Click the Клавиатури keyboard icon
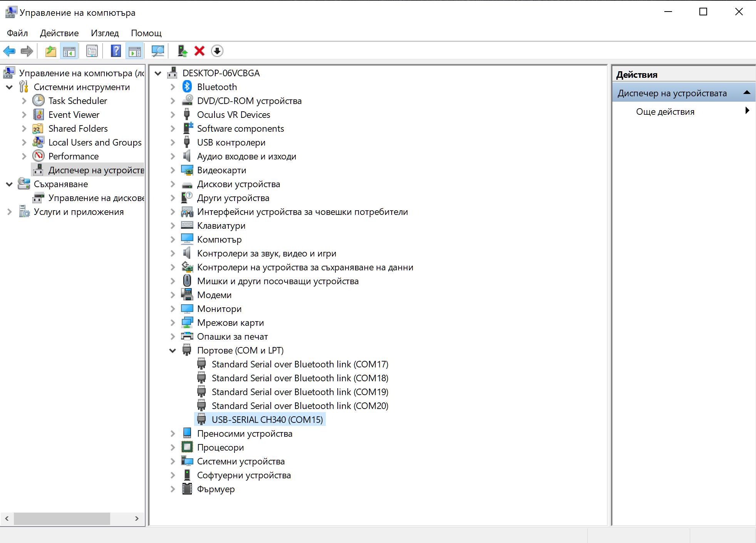This screenshot has height=543, width=756. (187, 225)
